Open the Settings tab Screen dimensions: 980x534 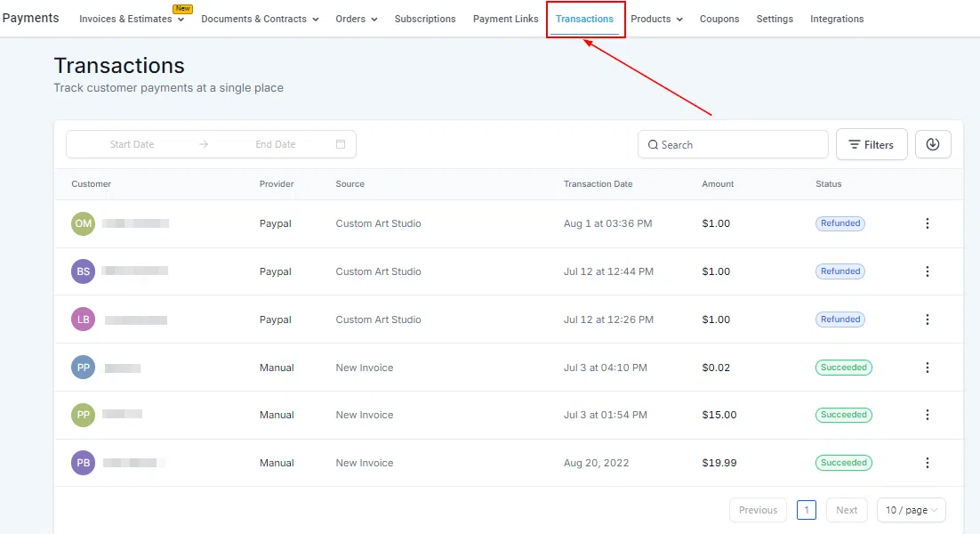coord(775,19)
